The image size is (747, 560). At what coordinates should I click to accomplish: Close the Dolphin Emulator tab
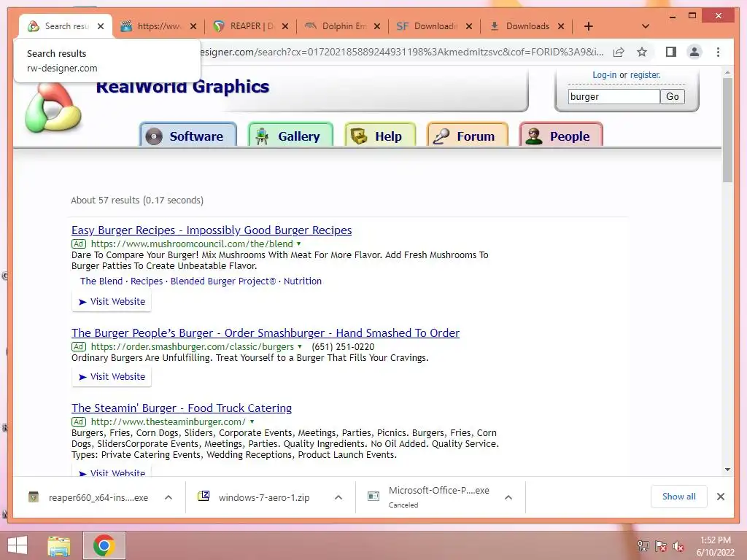point(377,26)
